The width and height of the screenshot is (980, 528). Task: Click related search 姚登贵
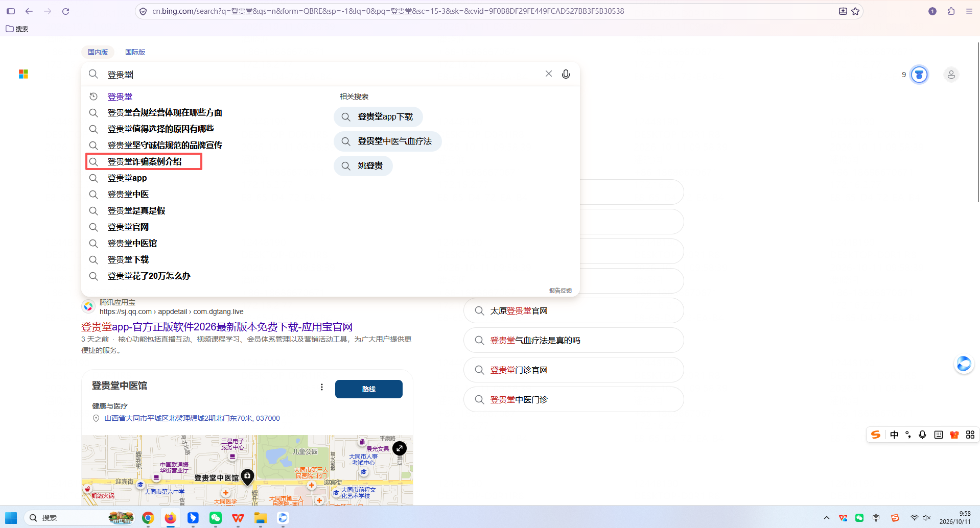363,166
